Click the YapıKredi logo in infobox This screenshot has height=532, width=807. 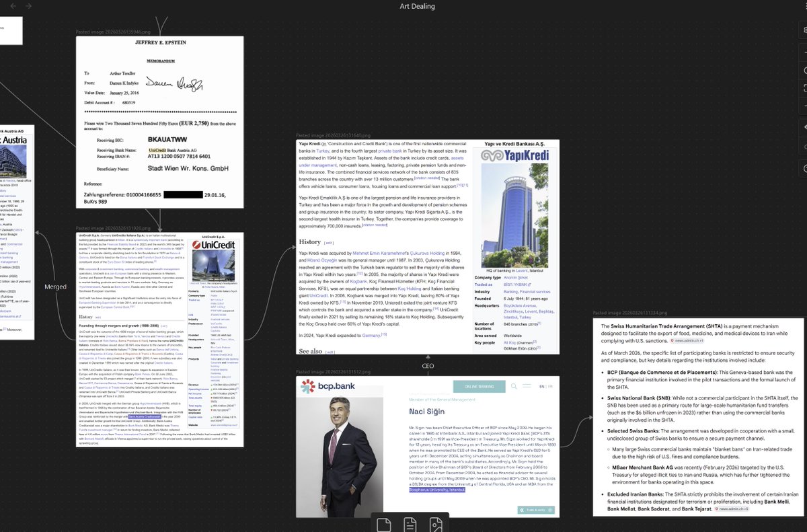tap(514, 155)
